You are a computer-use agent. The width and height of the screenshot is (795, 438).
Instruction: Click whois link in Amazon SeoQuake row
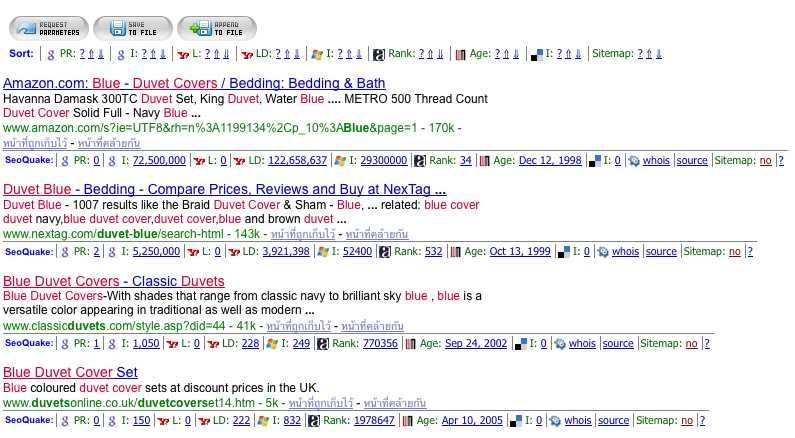[656, 161]
